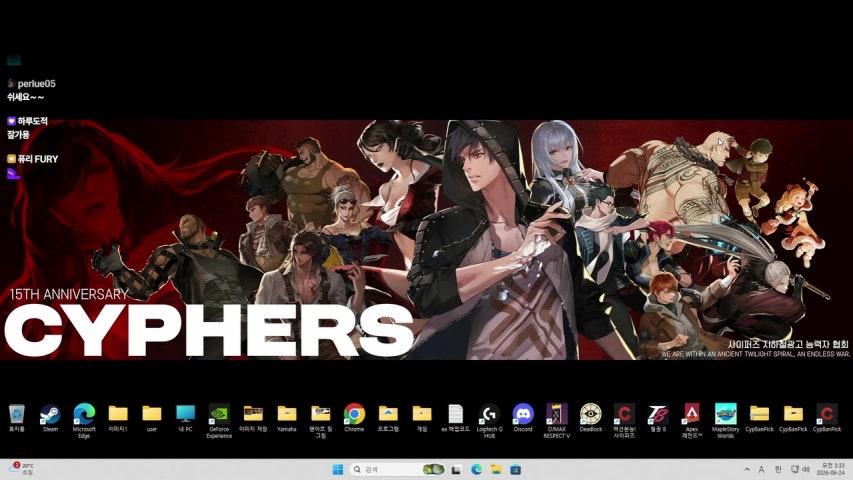Select the user folder on the desktop
853x480 pixels.
pos(152,417)
